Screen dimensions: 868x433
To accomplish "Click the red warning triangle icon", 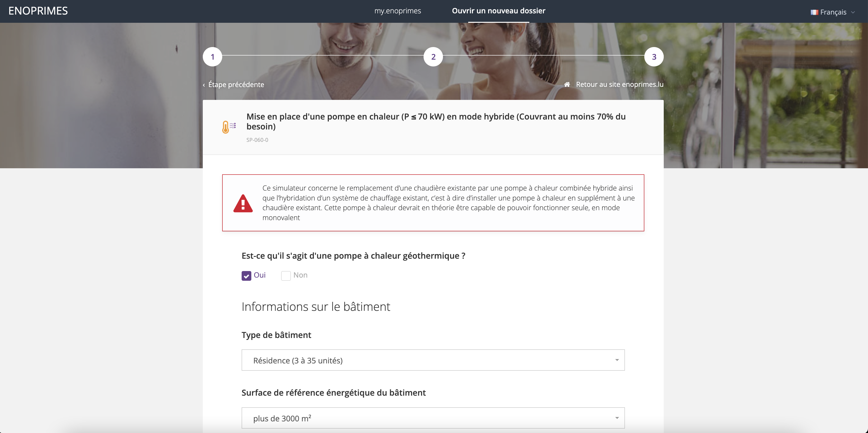I will (x=243, y=203).
